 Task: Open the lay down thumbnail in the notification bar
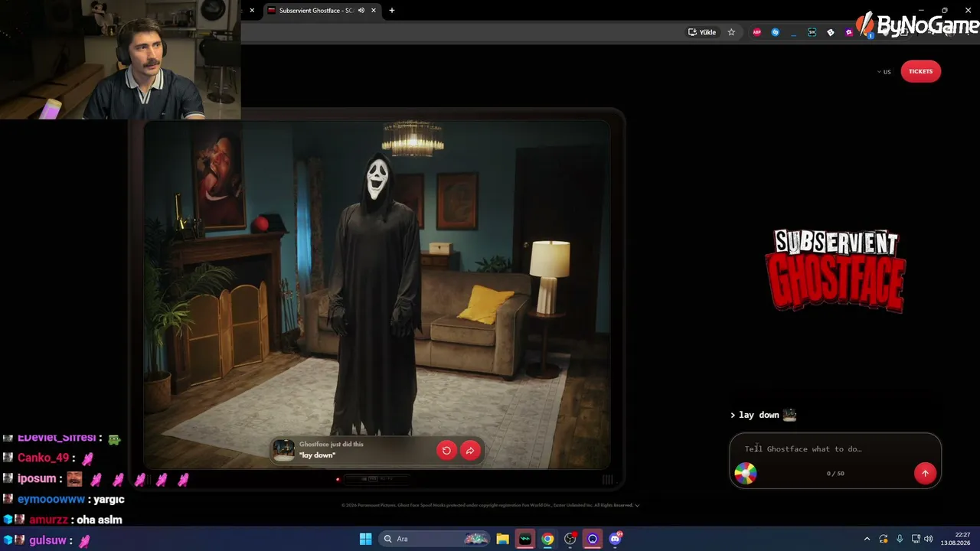[284, 450]
